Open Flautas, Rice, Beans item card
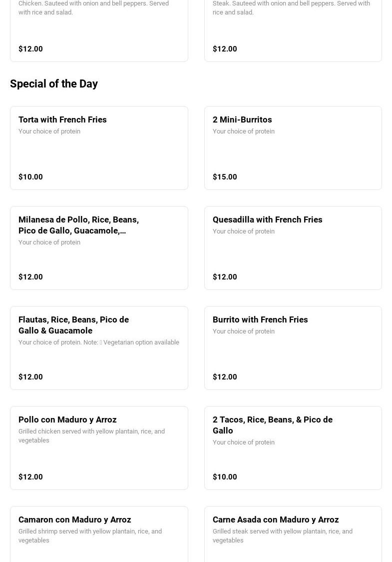Screen dimensions: 392x562 pos(73,325)
